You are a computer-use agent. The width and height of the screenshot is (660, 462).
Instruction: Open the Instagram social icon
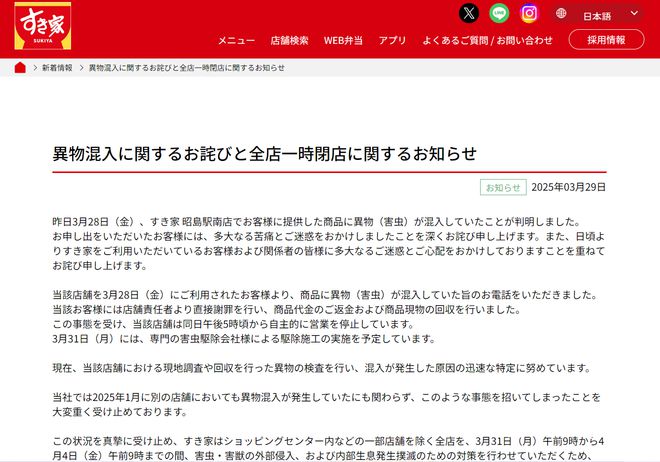pos(529,13)
